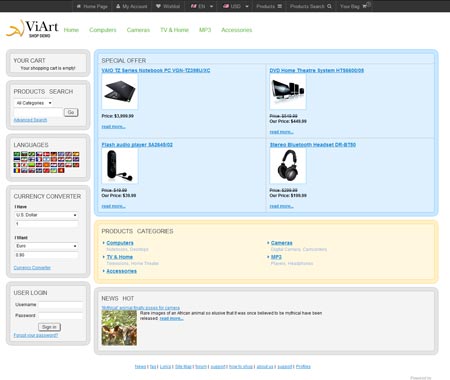This screenshot has height=380, width=450.
Task: Open the Advanced Search link
Action: 30,120
